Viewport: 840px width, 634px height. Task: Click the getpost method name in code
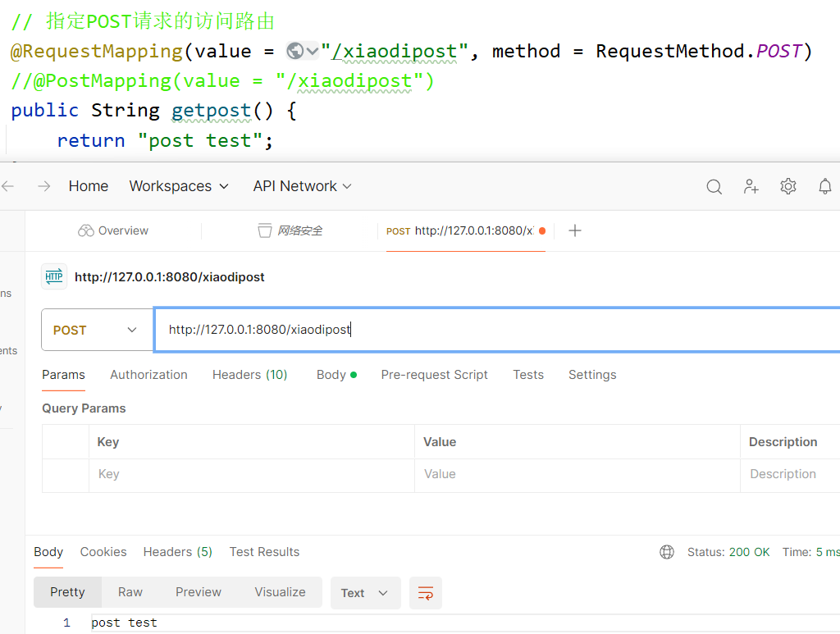(x=211, y=111)
